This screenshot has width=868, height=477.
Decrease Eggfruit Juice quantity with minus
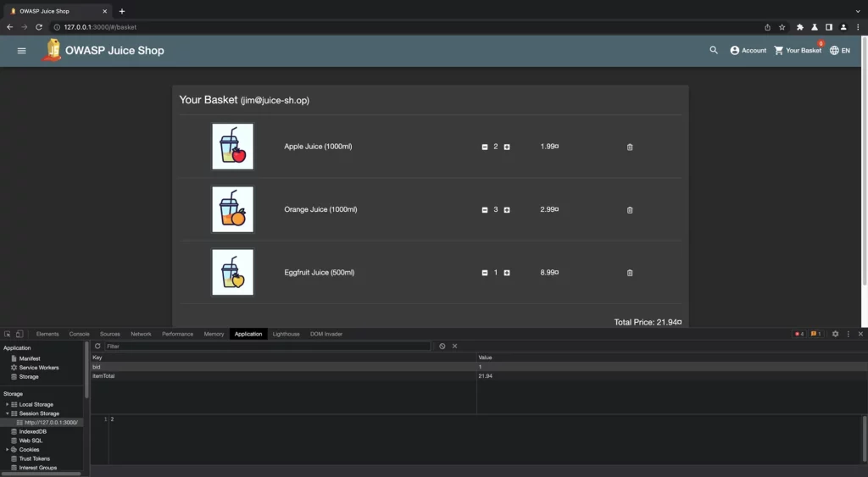click(484, 273)
